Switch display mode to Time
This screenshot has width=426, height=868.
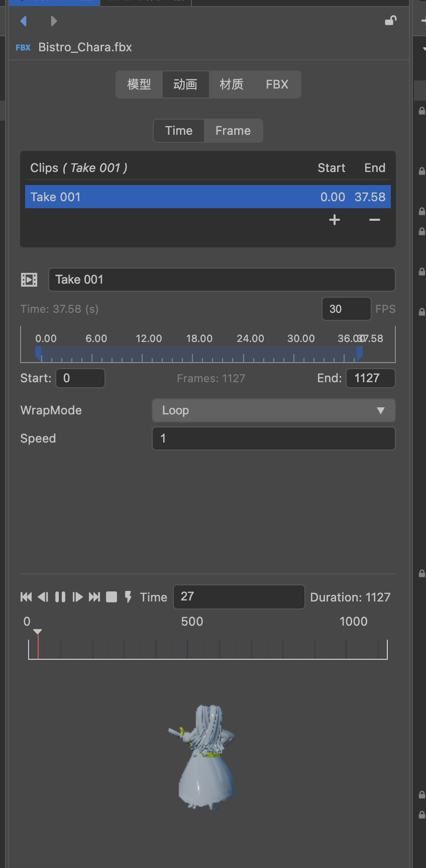179,131
